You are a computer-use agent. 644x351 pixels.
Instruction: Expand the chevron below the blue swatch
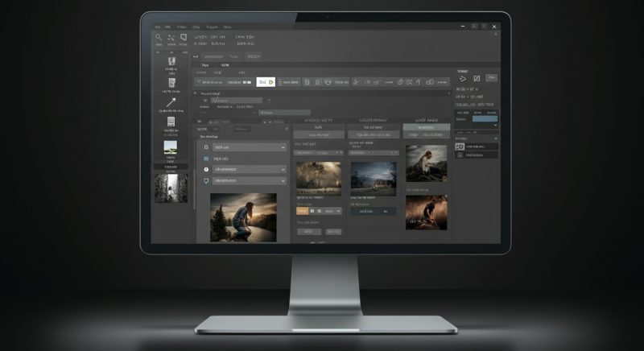point(495,126)
